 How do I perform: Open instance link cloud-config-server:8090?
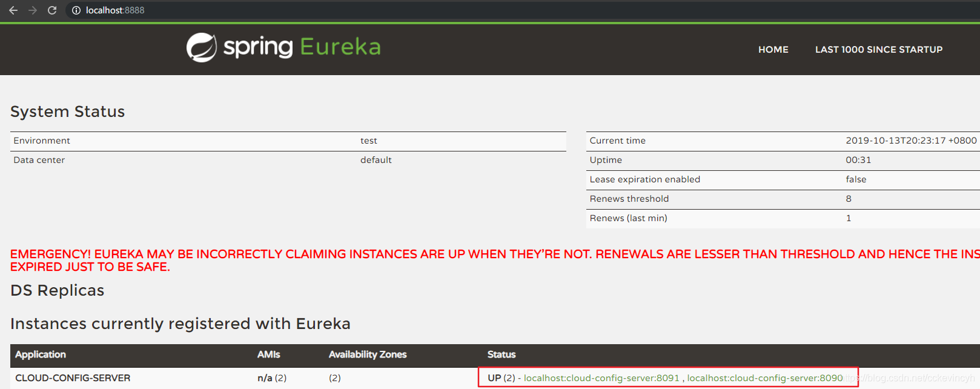[x=765, y=378]
